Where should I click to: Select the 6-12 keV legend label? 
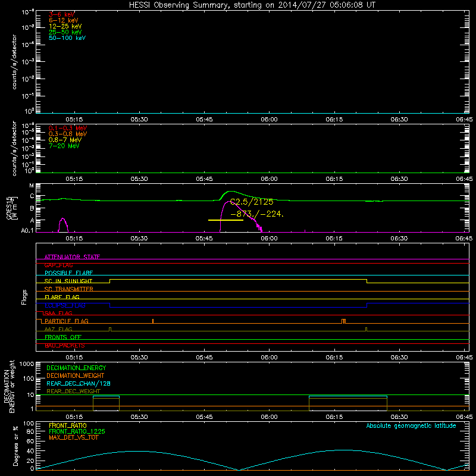(63, 20)
